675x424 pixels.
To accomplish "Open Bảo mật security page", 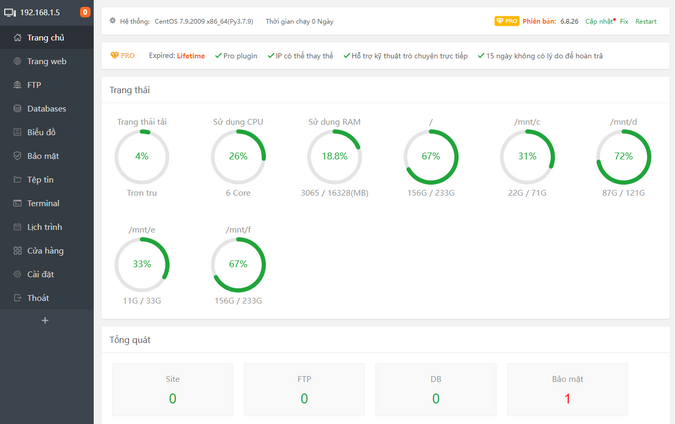I will 46,156.
